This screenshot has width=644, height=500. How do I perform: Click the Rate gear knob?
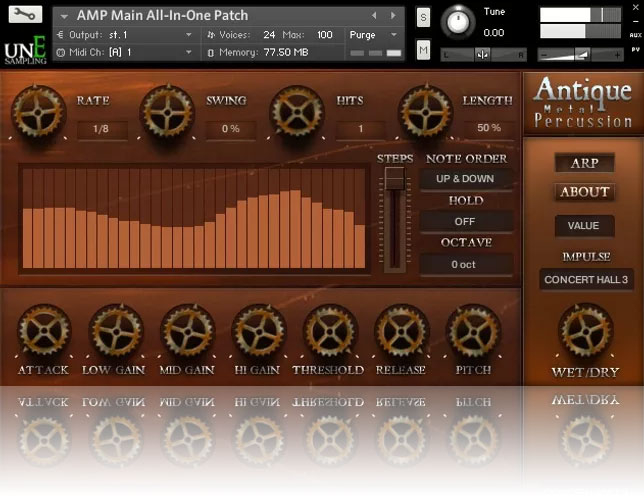pyautogui.click(x=38, y=112)
